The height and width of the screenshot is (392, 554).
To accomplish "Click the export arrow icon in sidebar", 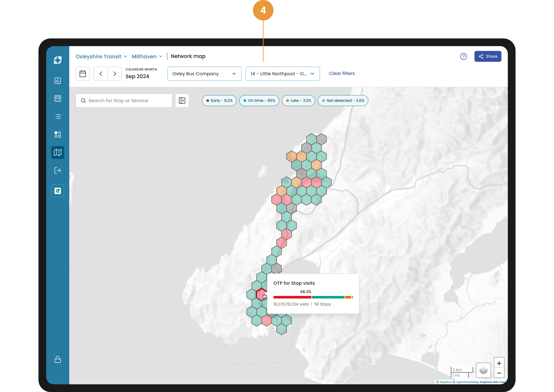I will click(57, 170).
